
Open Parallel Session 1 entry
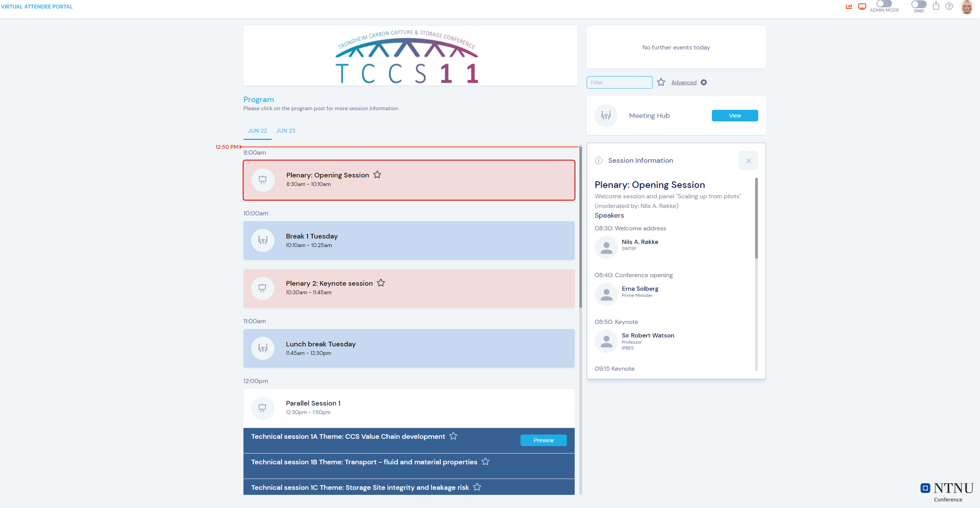pyautogui.click(x=409, y=408)
